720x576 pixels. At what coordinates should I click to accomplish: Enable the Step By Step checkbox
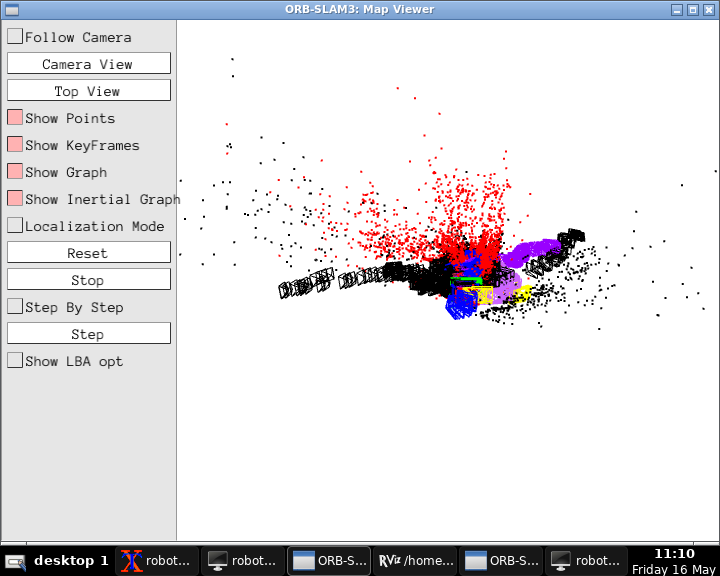tap(15, 306)
